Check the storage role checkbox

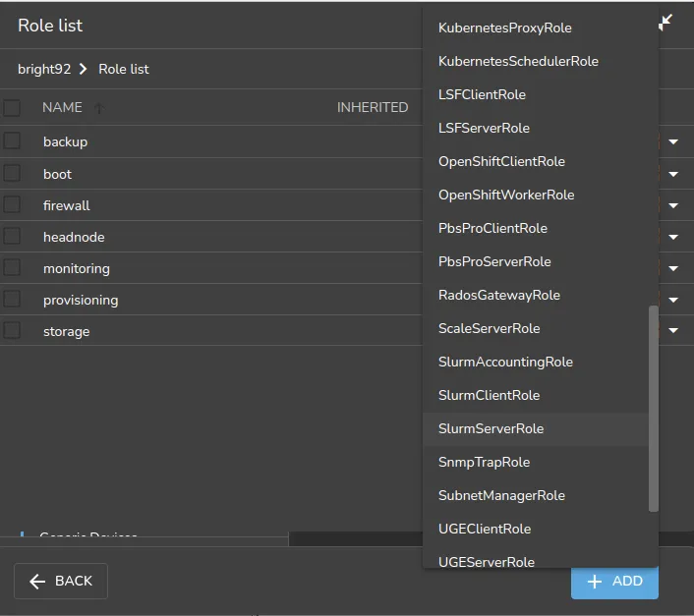(12, 330)
